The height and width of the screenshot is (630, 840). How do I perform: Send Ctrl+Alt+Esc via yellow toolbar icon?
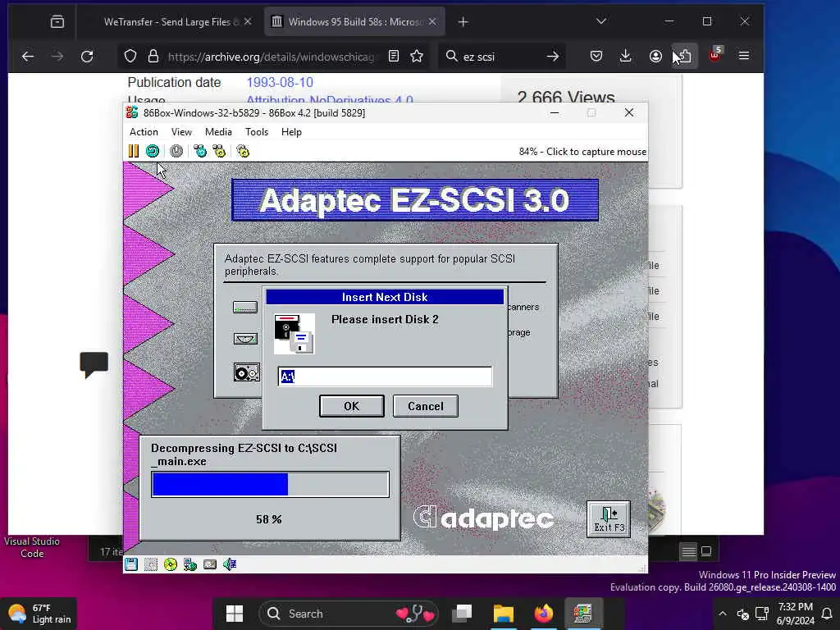point(219,152)
